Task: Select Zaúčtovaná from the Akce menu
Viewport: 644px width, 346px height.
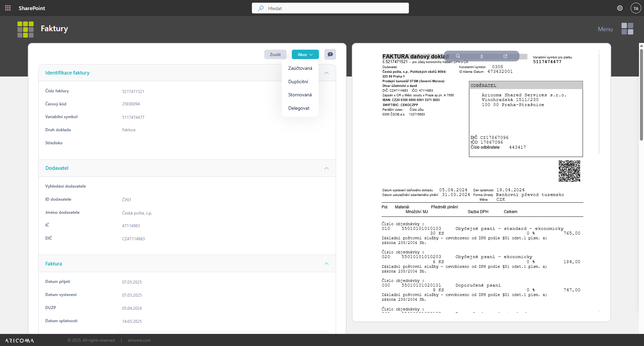Action: [x=300, y=68]
